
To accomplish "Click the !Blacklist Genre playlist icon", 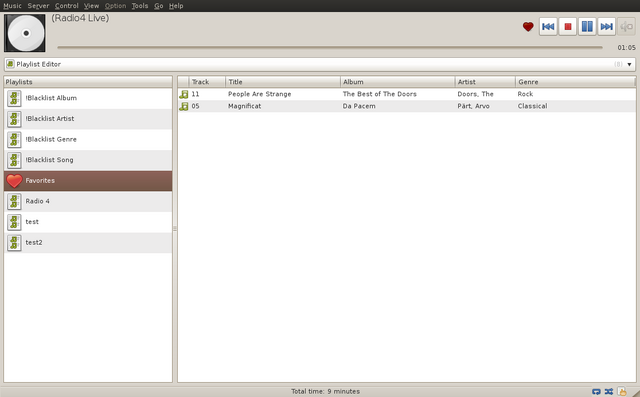I will [14, 140].
